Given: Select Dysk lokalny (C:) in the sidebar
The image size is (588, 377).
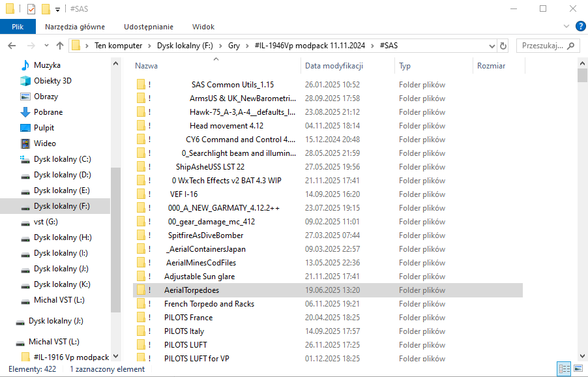Looking at the screenshot, I should 62,159.
